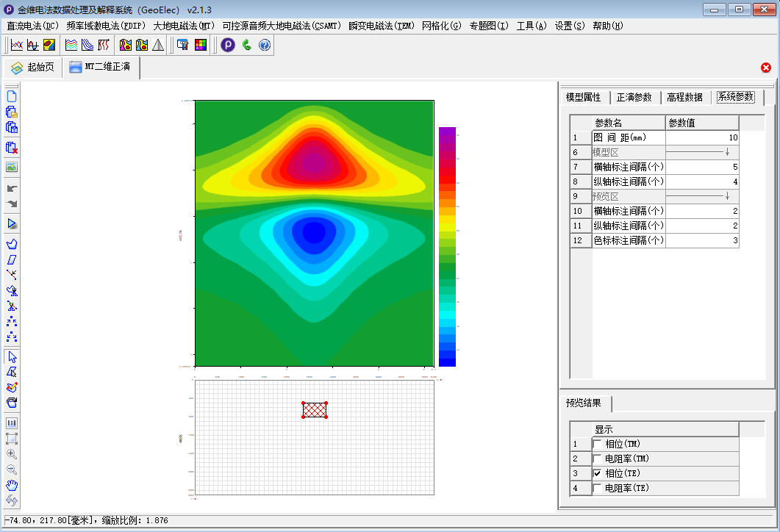Click the save model file icon

(12, 127)
